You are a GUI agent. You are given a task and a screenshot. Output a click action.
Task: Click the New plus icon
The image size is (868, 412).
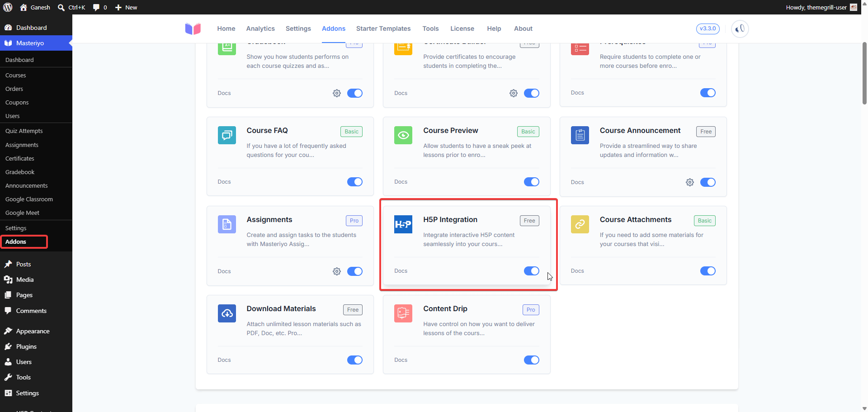tap(118, 7)
